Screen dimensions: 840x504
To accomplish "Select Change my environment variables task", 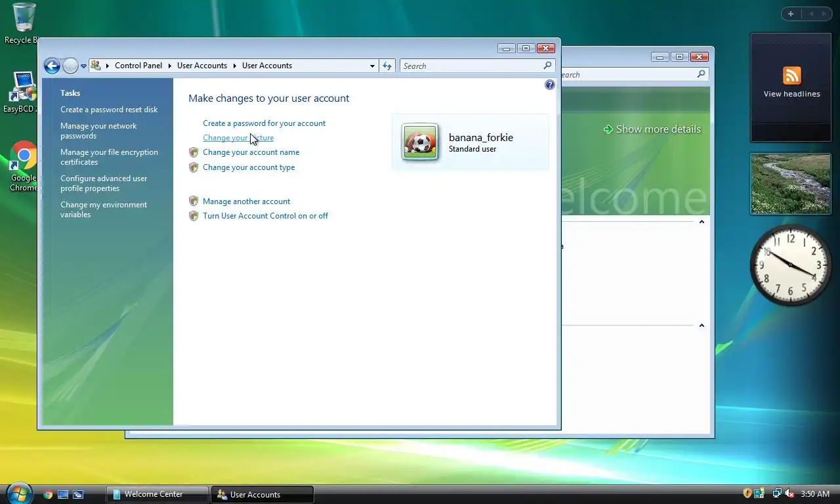I will pos(104,209).
